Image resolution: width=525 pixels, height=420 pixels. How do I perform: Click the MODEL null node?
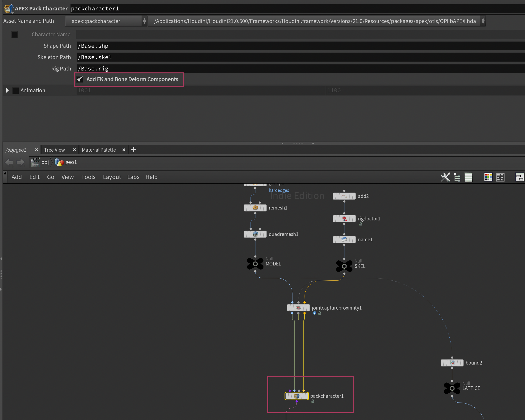255,264
